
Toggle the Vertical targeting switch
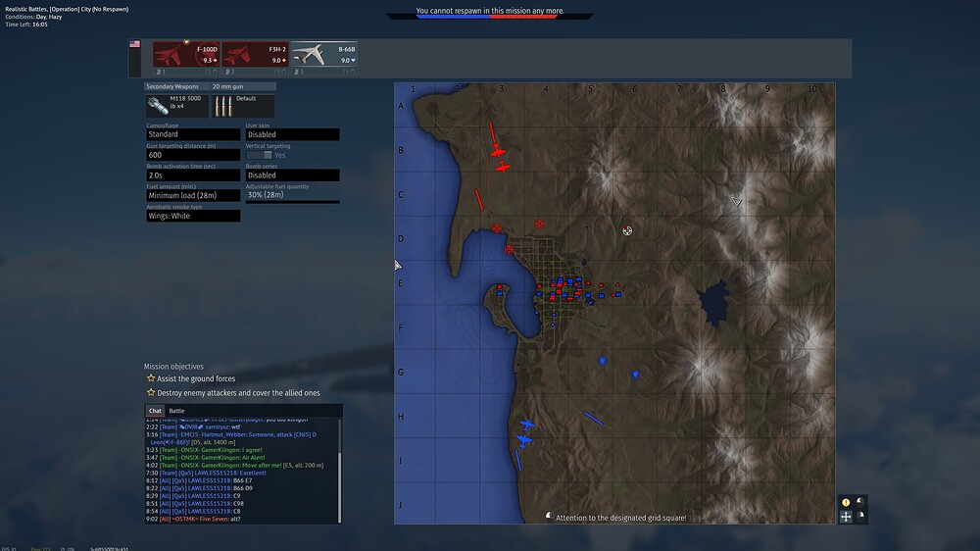click(259, 155)
